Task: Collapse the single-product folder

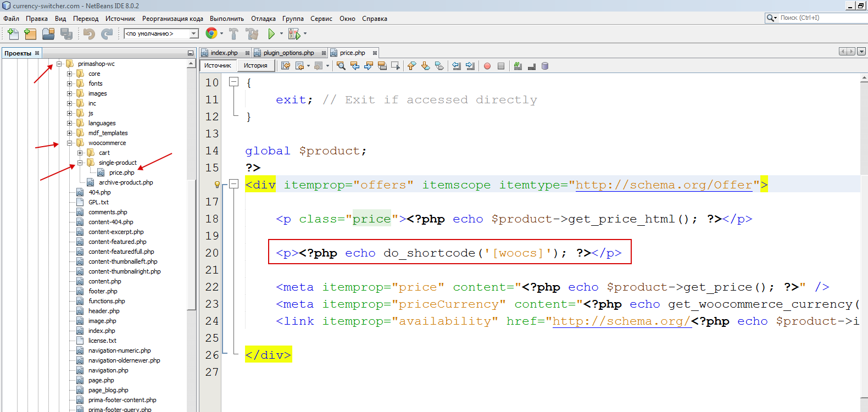Action: (80, 163)
